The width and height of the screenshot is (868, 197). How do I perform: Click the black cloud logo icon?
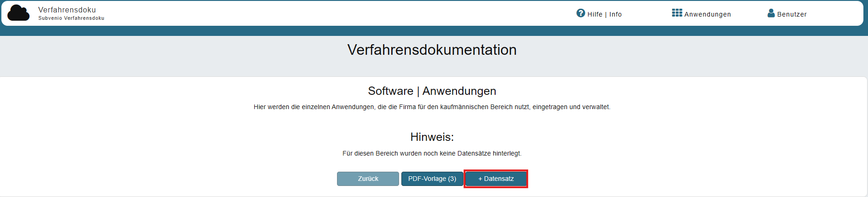coord(18,13)
